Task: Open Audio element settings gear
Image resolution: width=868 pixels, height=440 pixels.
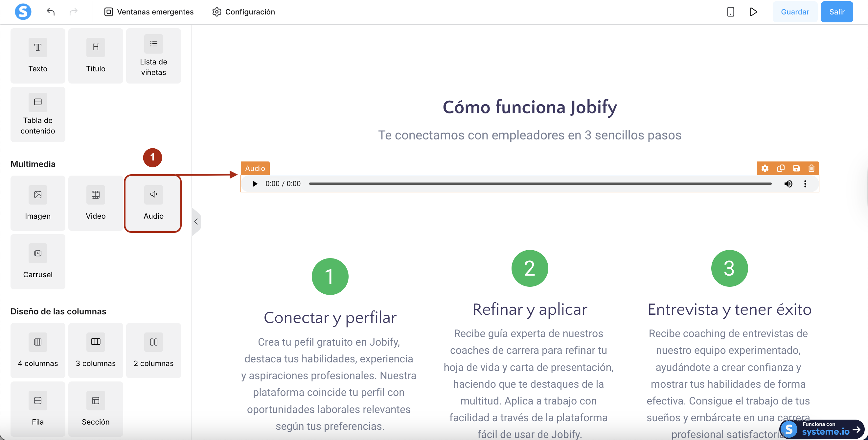Action: pyautogui.click(x=765, y=168)
